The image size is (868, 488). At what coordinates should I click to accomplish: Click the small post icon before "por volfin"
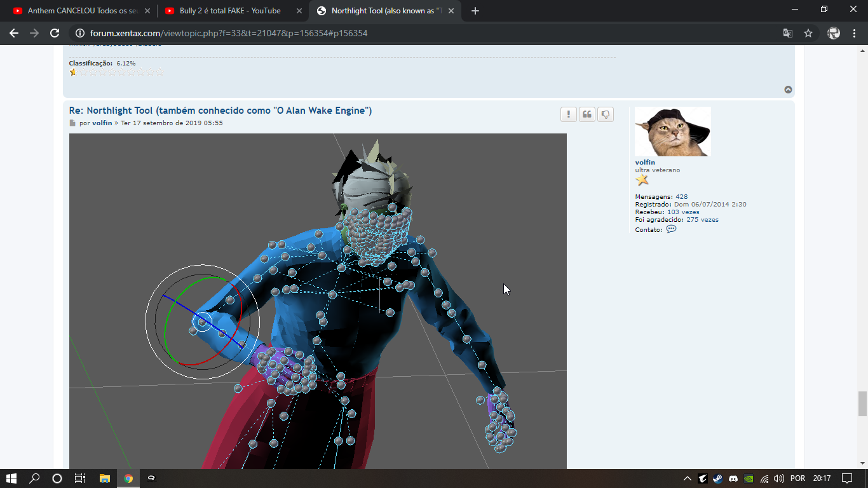(72, 123)
